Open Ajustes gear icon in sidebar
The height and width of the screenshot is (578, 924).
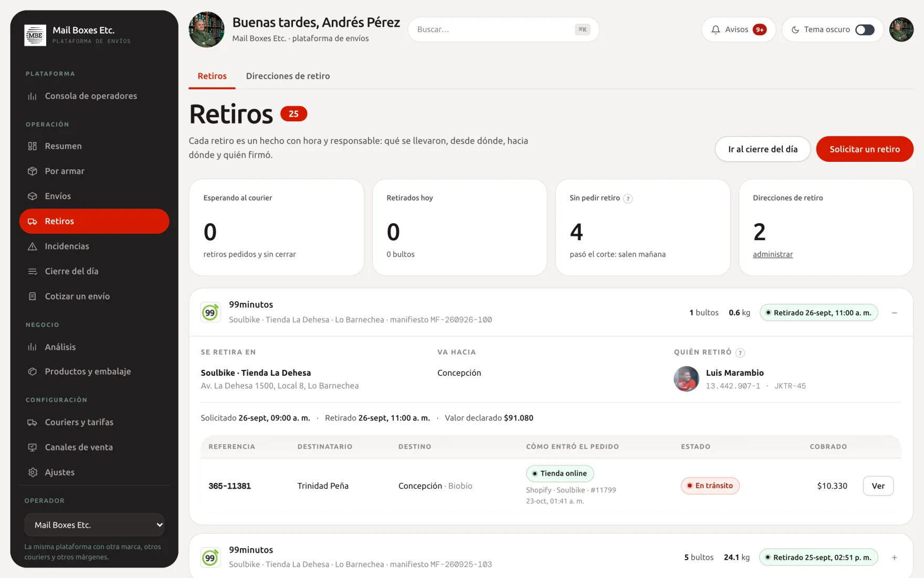tap(33, 472)
